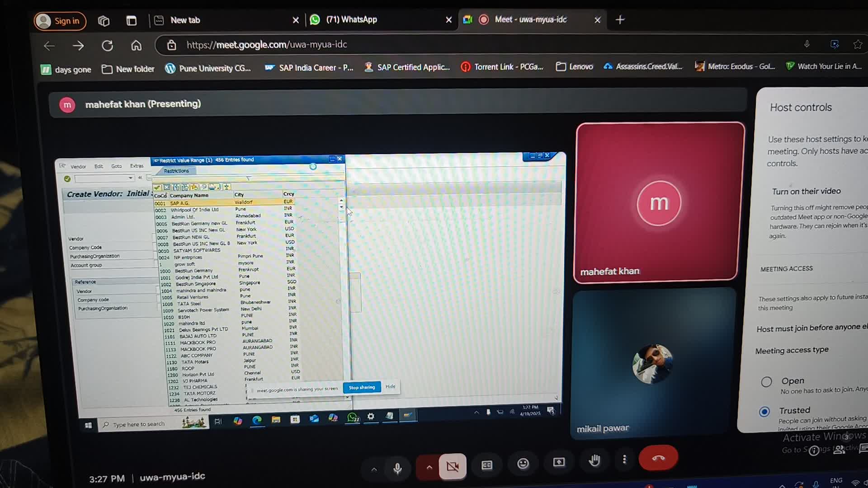The height and width of the screenshot is (488, 868).
Task: Open the Torrent Link - PCGa bookmark
Action: (502, 67)
